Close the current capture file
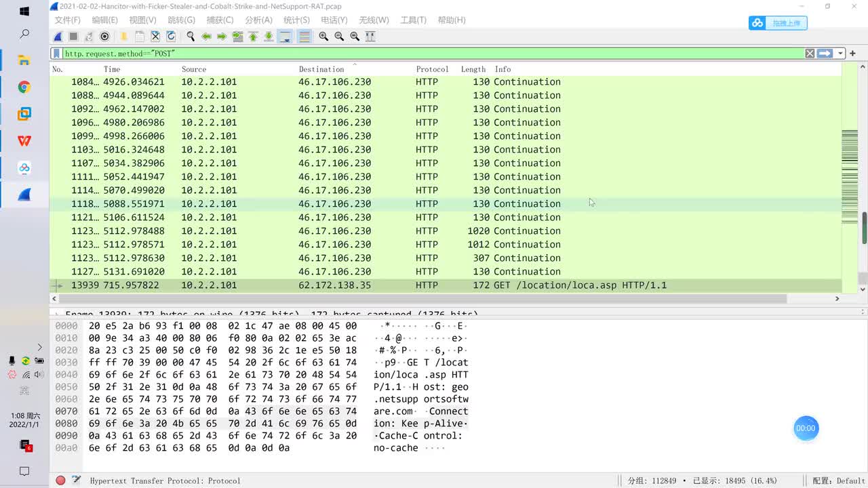The width and height of the screenshot is (868, 488). pyautogui.click(x=155, y=37)
